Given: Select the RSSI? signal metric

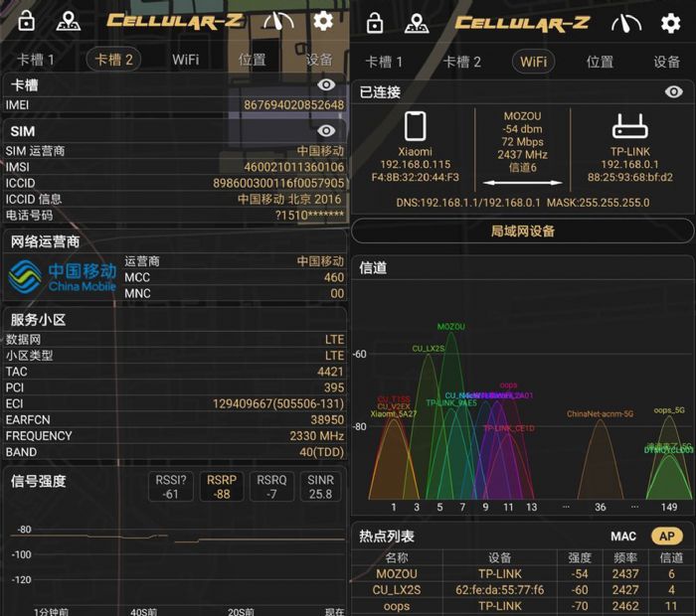Looking at the screenshot, I should [x=170, y=487].
